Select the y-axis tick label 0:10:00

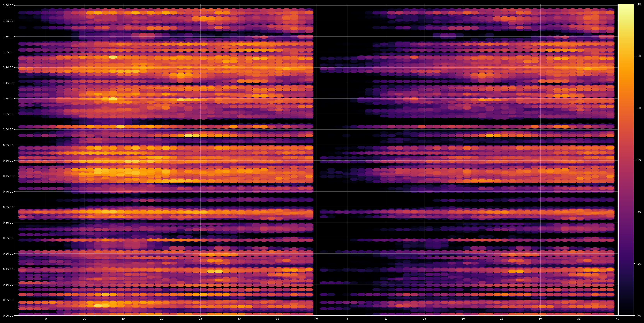[x=8, y=285]
